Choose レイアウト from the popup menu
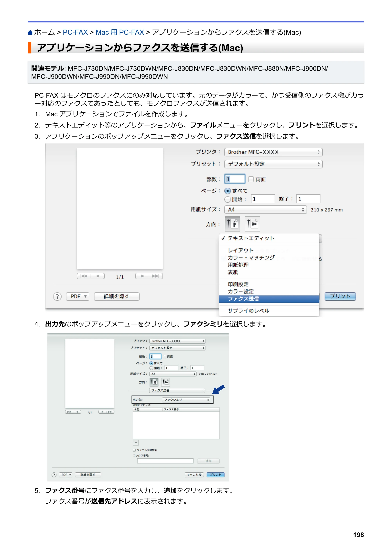Screen dimensions: 392x555 click(269, 250)
